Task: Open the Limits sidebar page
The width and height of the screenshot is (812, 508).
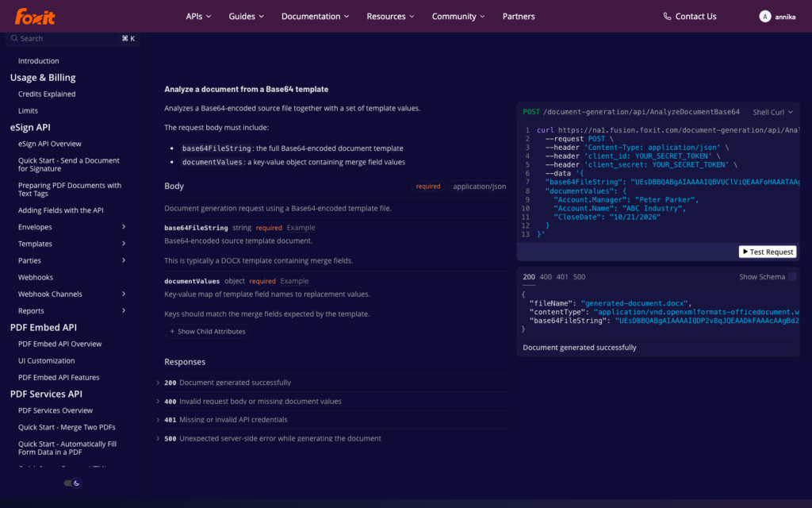Action: click(28, 110)
